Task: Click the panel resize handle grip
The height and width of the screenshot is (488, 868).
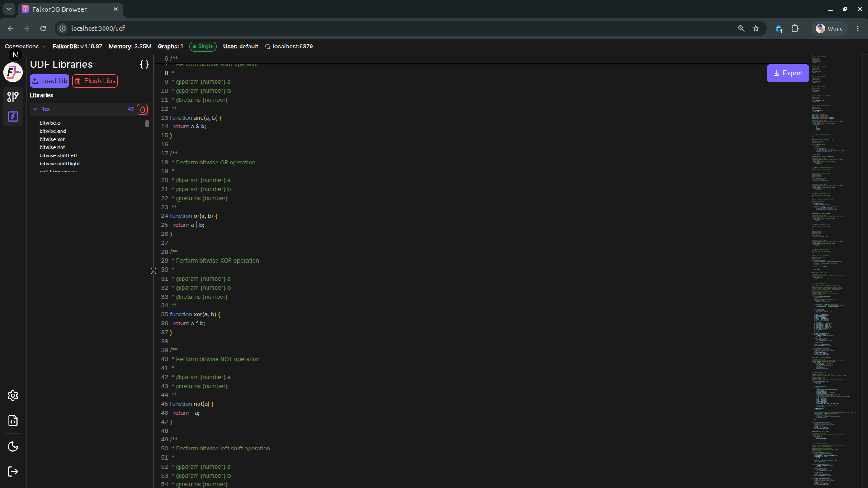Action: [x=153, y=271]
